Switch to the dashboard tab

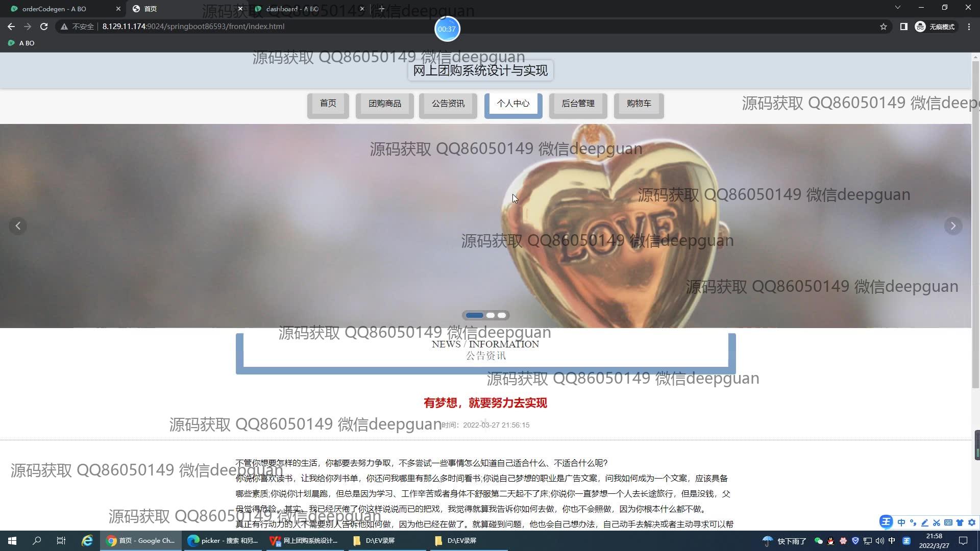coord(292,9)
